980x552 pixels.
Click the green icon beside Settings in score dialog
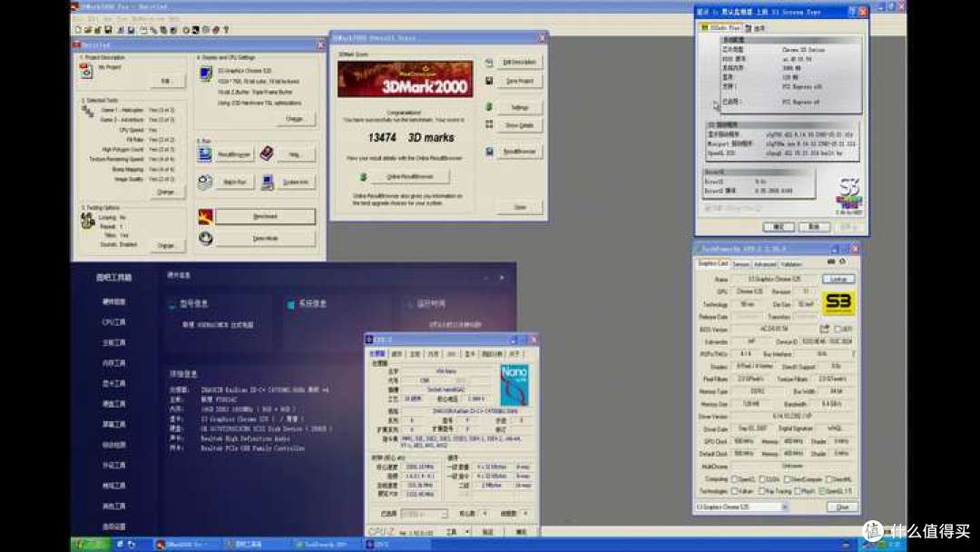click(489, 107)
